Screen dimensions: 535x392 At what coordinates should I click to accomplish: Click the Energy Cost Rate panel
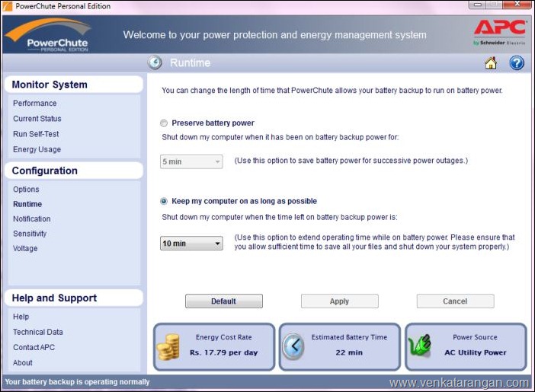(x=214, y=347)
